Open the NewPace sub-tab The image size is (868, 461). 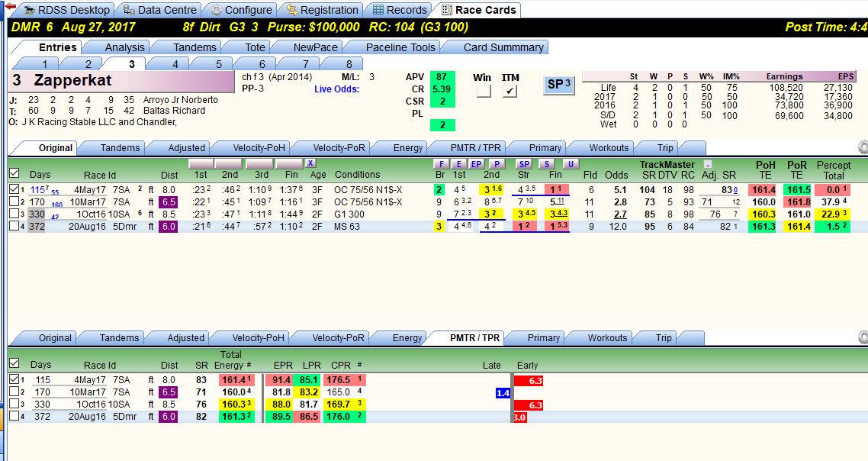[315, 47]
